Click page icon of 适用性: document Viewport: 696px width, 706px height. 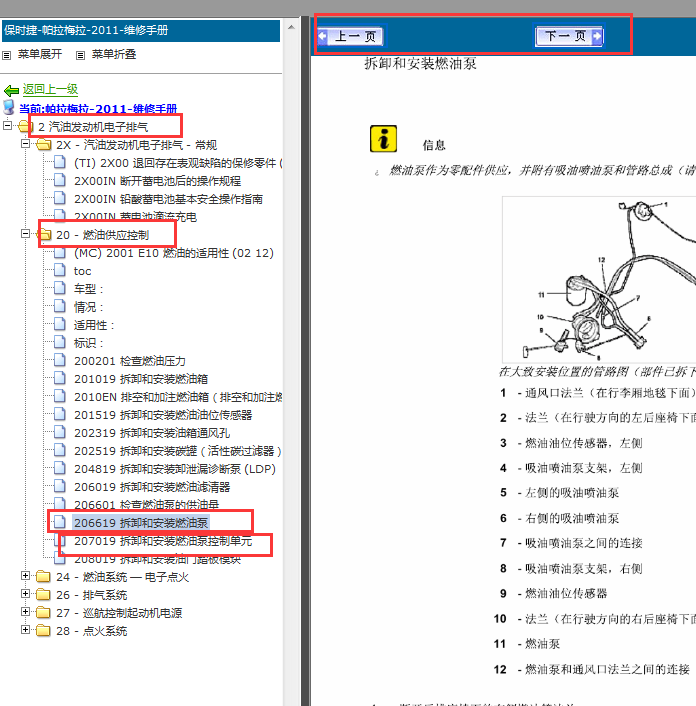[x=59, y=324]
